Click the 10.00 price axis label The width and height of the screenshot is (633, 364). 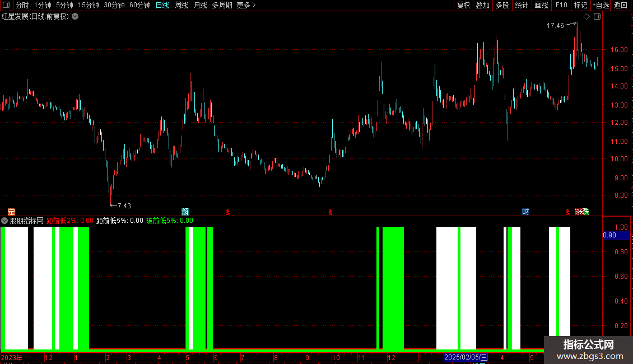(x=619, y=159)
